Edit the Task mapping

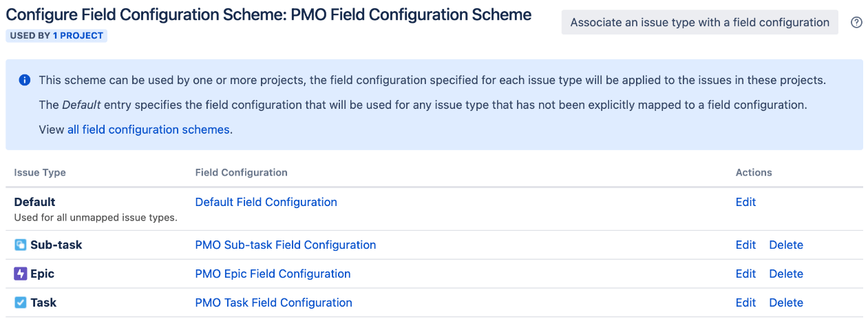[745, 303]
